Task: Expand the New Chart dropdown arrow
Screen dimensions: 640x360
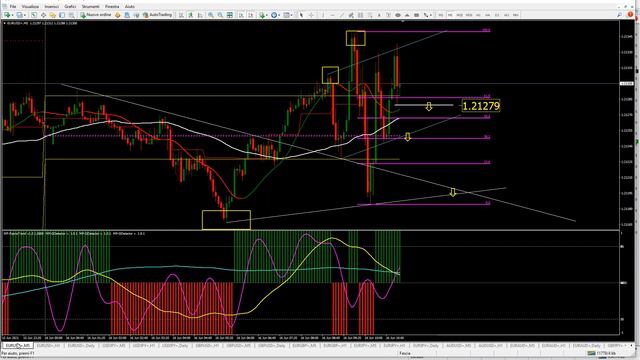Action: click(x=12, y=15)
